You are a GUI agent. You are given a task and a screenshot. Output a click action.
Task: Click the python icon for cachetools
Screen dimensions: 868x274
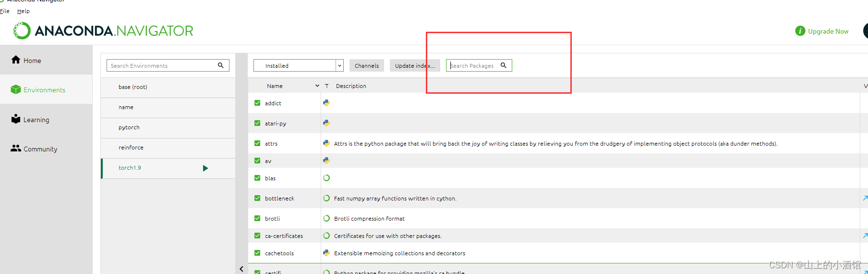[x=326, y=253]
